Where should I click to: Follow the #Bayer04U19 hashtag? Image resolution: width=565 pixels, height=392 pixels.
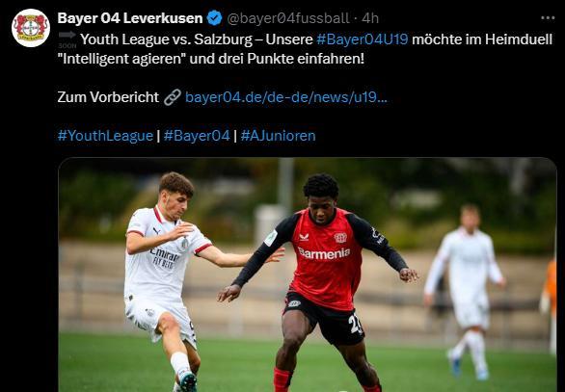pos(363,39)
